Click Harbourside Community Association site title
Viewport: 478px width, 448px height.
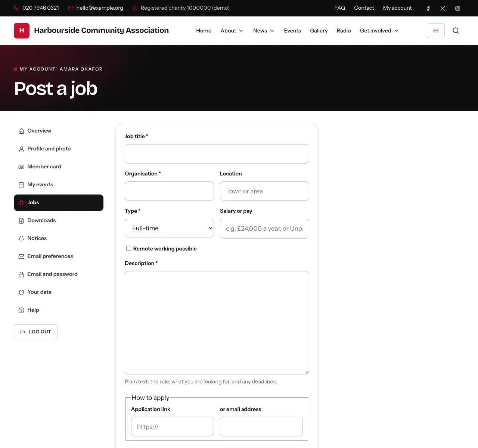(101, 30)
